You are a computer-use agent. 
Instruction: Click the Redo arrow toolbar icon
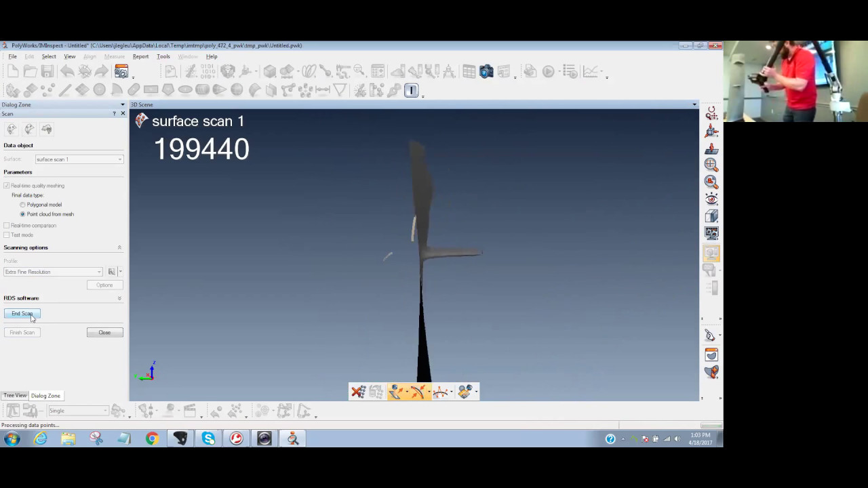(x=101, y=71)
